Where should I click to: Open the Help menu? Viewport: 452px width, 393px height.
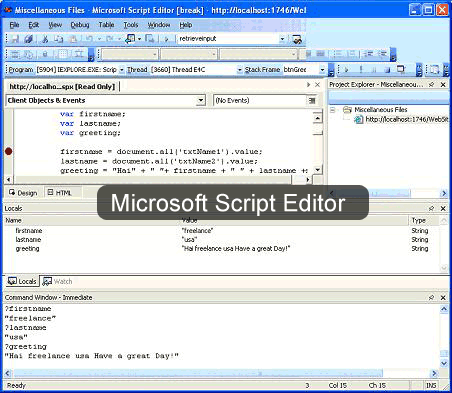(186, 25)
